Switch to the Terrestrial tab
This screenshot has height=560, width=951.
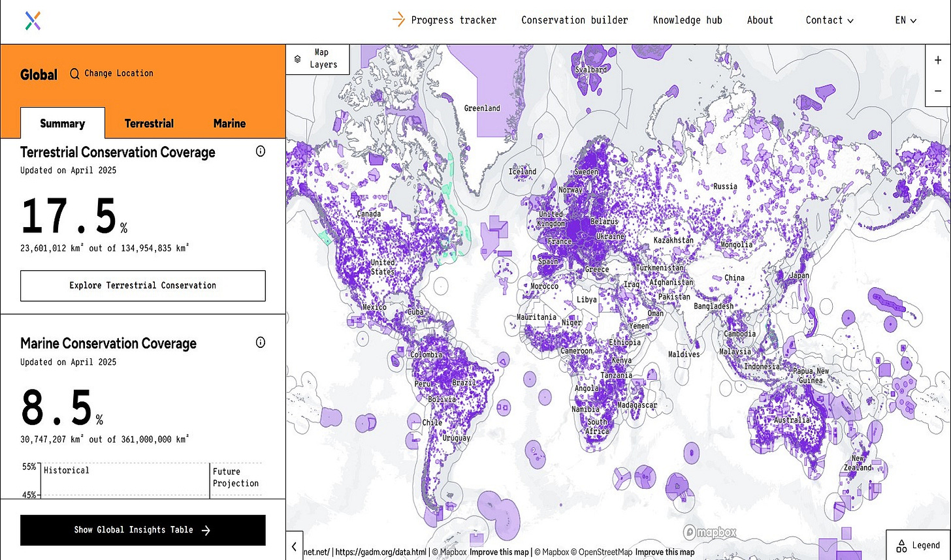[149, 123]
